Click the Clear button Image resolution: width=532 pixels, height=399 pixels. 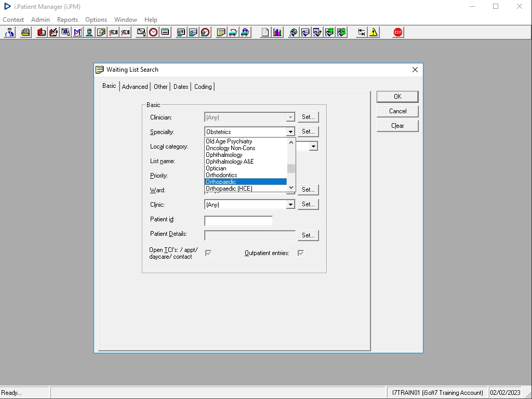(x=397, y=126)
